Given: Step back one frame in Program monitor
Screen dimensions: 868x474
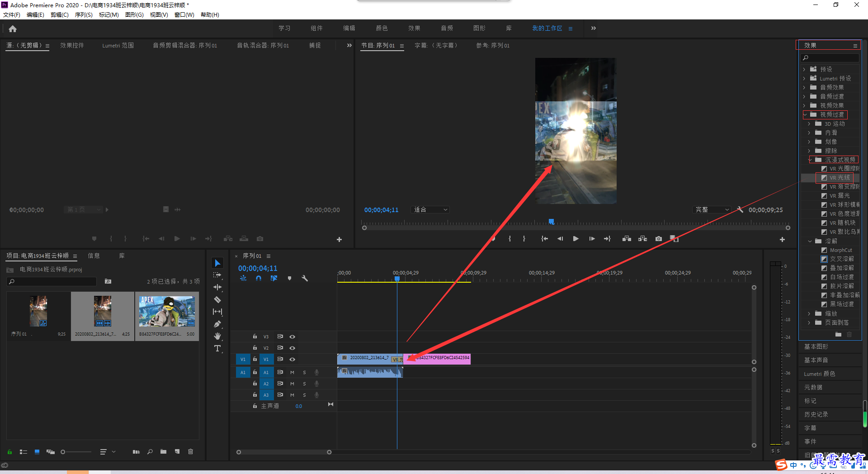Looking at the screenshot, I should click(560, 239).
